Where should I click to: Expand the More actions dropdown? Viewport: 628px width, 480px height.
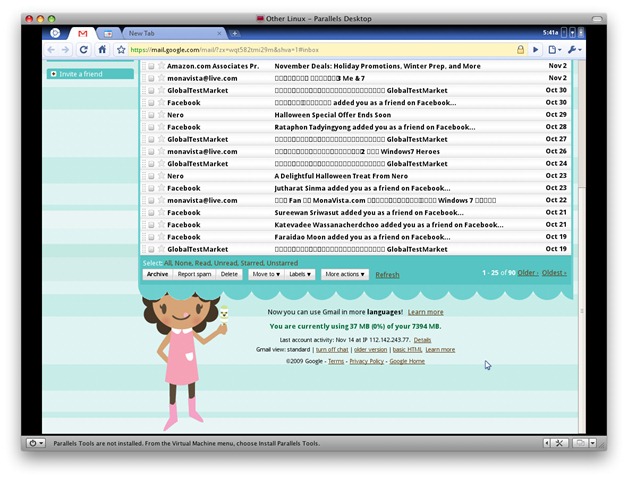pos(345,274)
